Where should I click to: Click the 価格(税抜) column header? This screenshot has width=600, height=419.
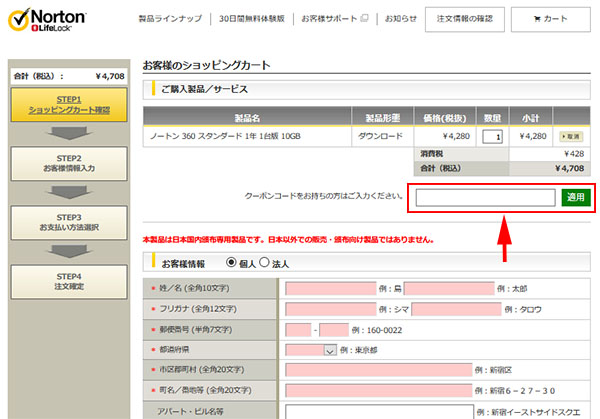coord(445,118)
